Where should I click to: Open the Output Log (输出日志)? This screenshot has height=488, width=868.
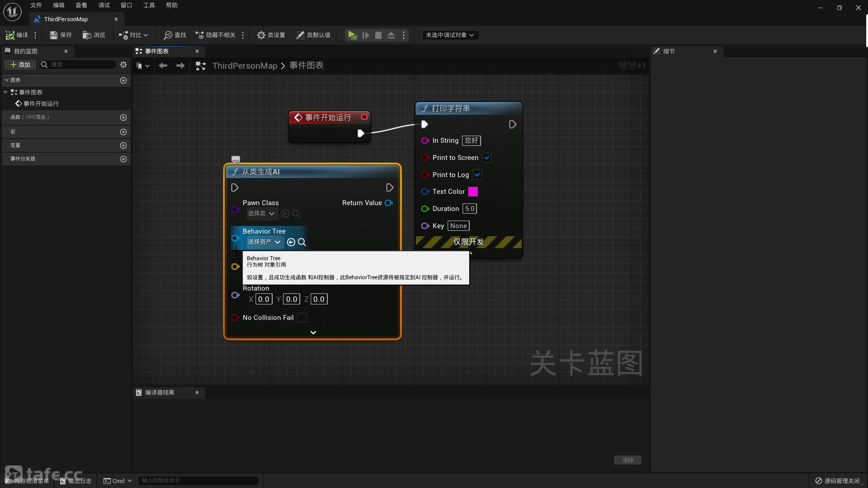coord(76,481)
